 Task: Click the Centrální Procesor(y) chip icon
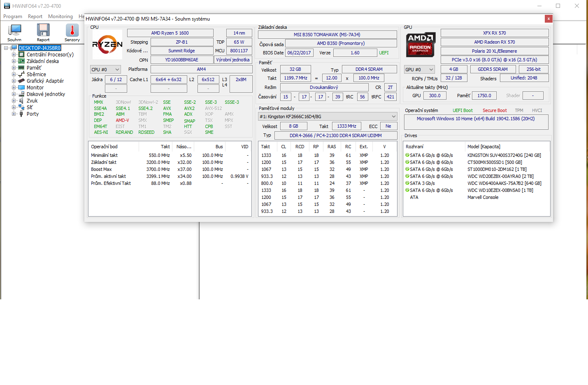pyautogui.click(x=21, y=54)
